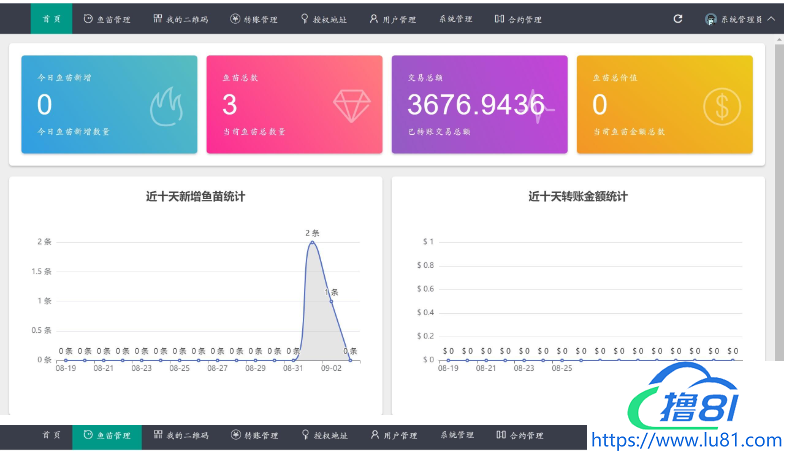Open 鱼苗管理 in the top navigation bar
Image resolution: width=787 pixels, height=451 pixels.
[x=107, y=19]
